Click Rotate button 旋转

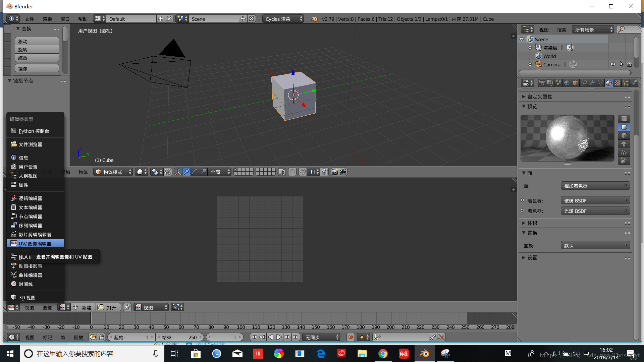point(37,49)
